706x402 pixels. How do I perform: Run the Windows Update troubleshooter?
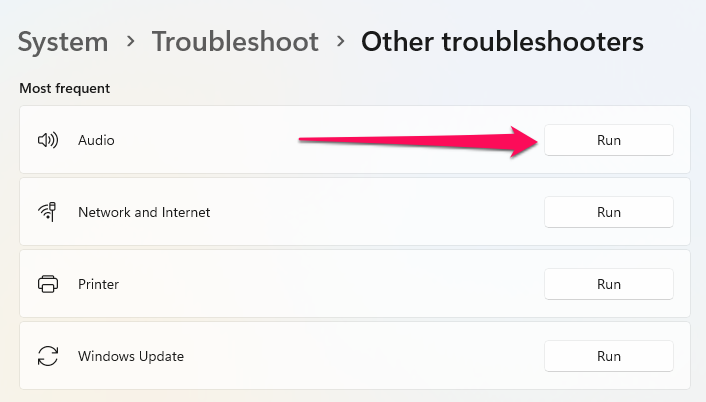[x=609, y=356]
